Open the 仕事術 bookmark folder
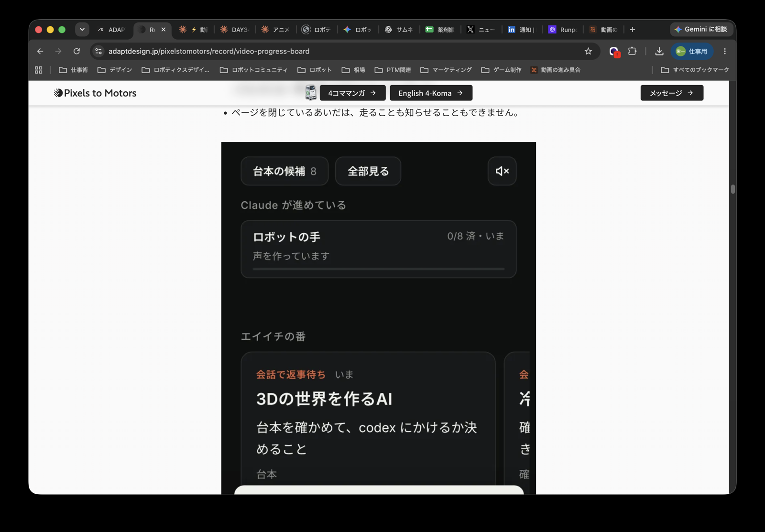765x532 pixels. [x=73, y=70]
